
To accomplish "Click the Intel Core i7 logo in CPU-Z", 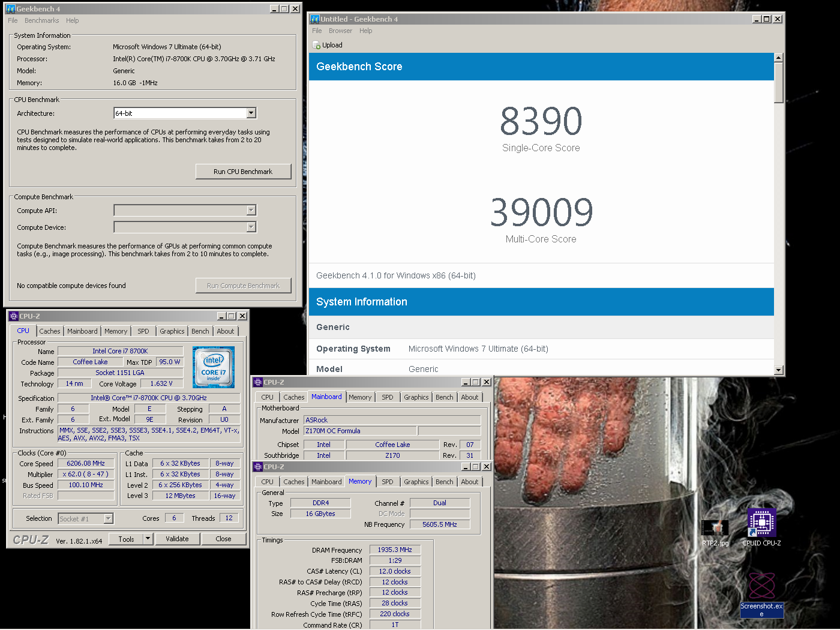I will click(x=214, y=367).
